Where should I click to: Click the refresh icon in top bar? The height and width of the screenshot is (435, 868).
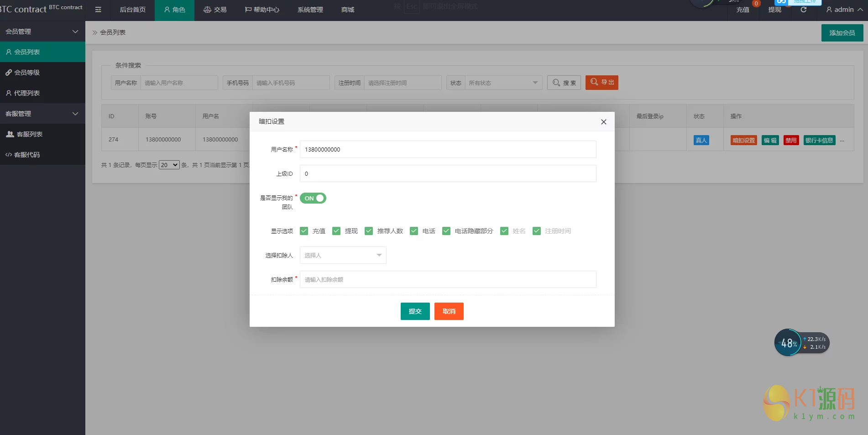pyautogui.click(x=804, y=10)
